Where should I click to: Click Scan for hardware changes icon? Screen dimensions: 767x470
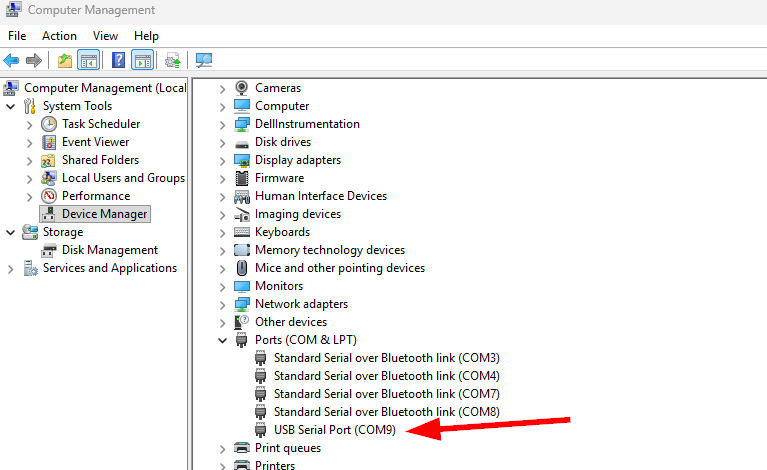click(203, 61)
